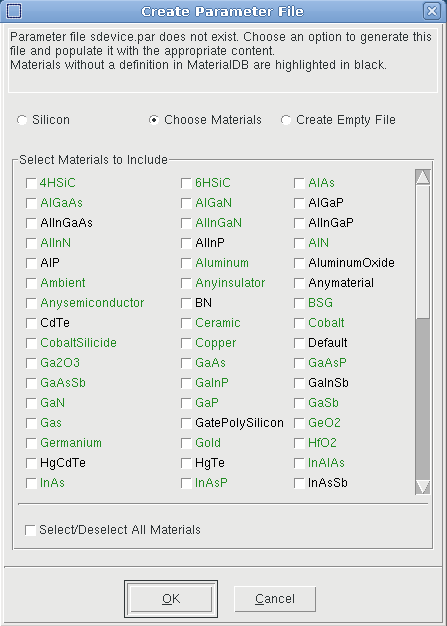The image size is (447, 626).
Task: Check the 4HSiC material box
Action: [x=31, y=183]
